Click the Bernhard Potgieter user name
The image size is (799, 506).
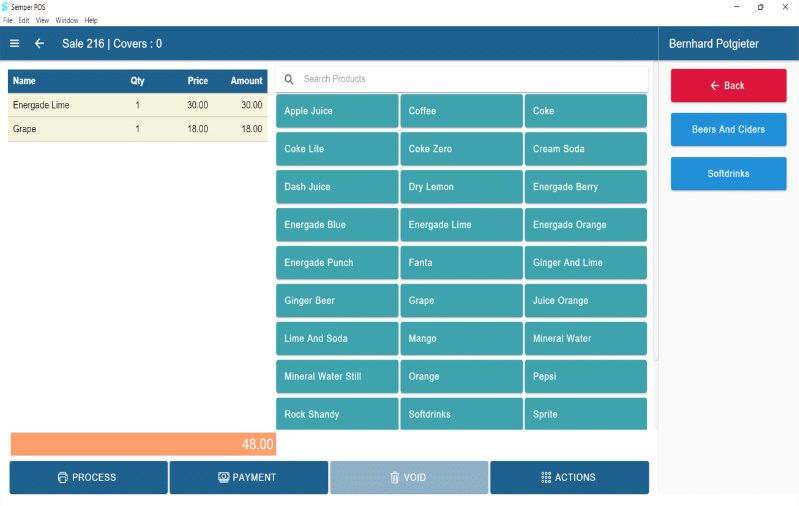pyautogui.click(x=713, y=44)
